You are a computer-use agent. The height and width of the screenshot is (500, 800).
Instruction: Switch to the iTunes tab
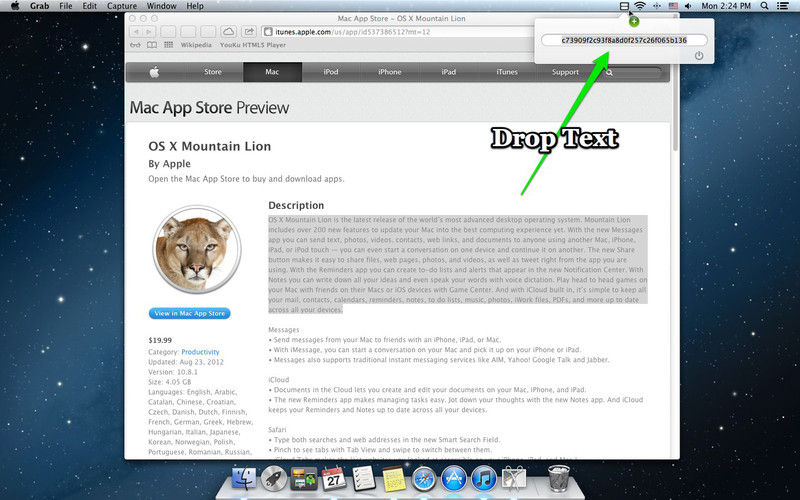507,72
